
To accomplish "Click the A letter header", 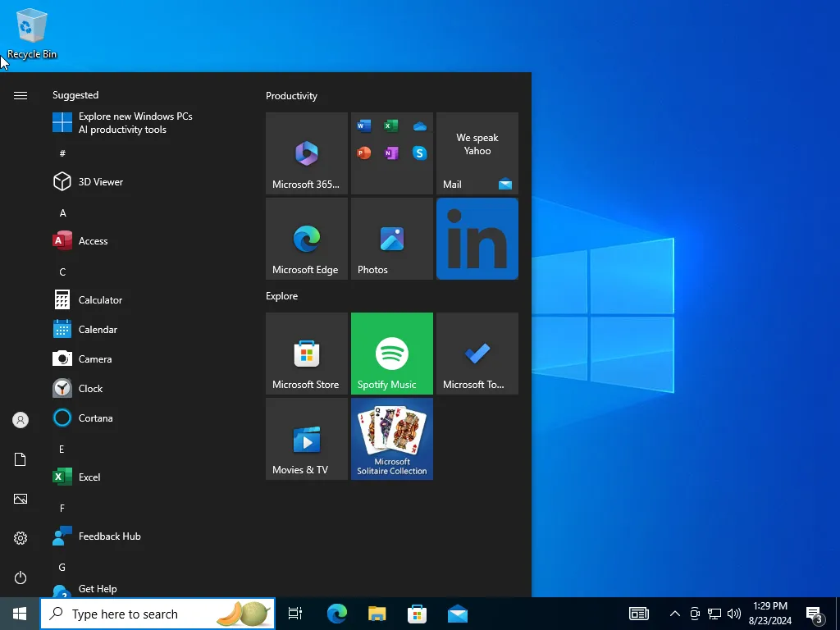I will [x=62, y=213].
